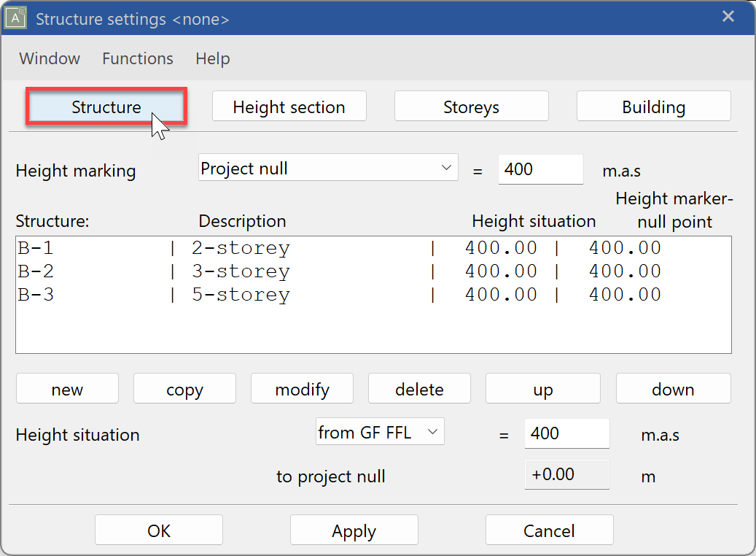Copy the selected structure
This screenshot has width=756, height=556.
click(184, 388)
